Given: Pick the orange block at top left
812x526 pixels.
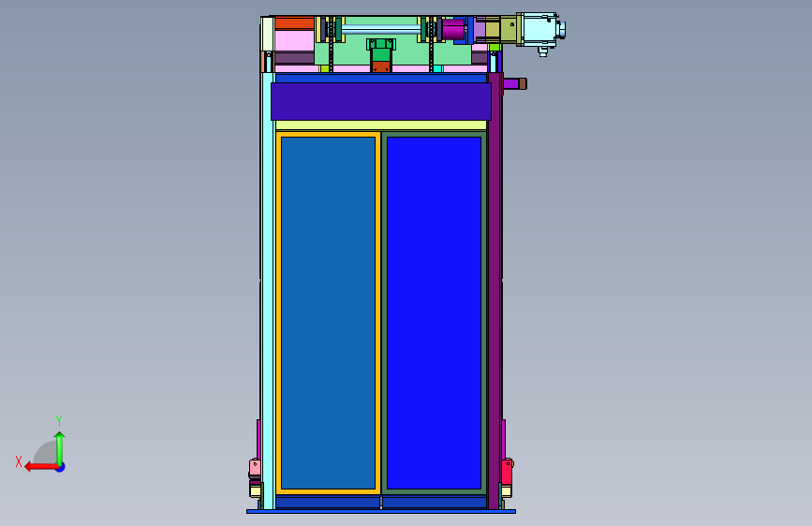Looking at the screenshot, I should [x=294, y=22].
